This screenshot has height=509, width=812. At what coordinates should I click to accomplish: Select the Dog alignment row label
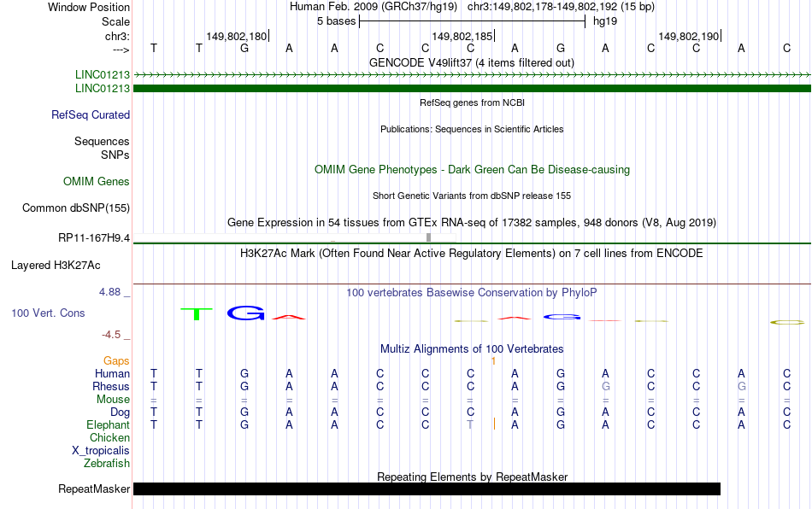point(120,412)
